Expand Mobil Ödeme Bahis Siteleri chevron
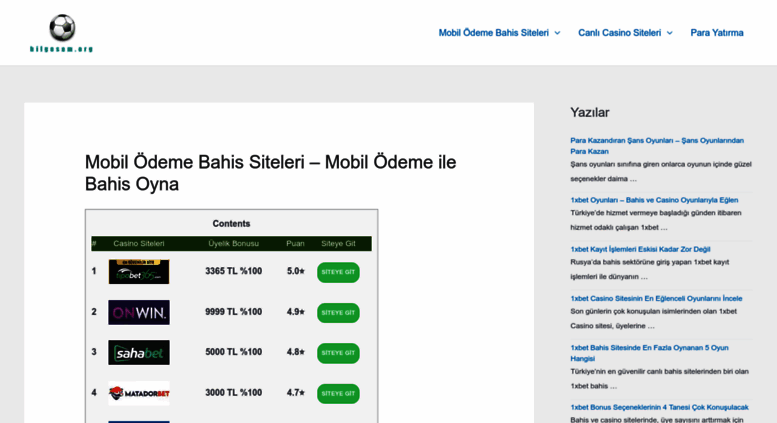 [x=557, y=33]
